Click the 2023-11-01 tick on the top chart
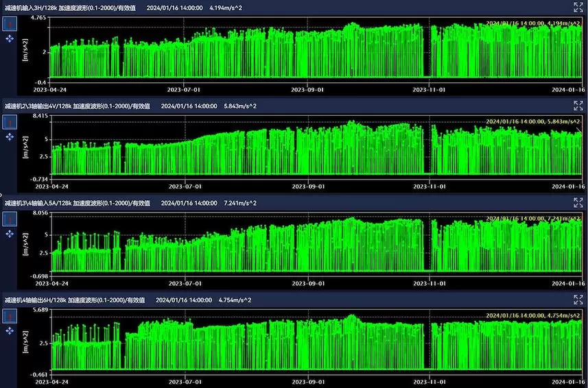This screenshot has width=588, height=388. tap(430, 89)
